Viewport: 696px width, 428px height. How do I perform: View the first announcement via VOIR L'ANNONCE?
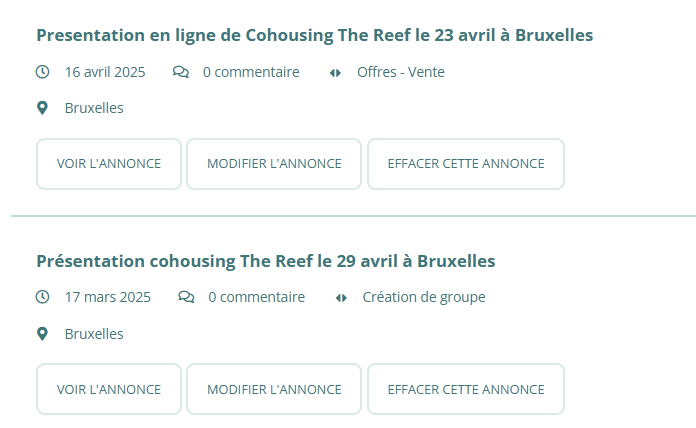pos(109,164)
